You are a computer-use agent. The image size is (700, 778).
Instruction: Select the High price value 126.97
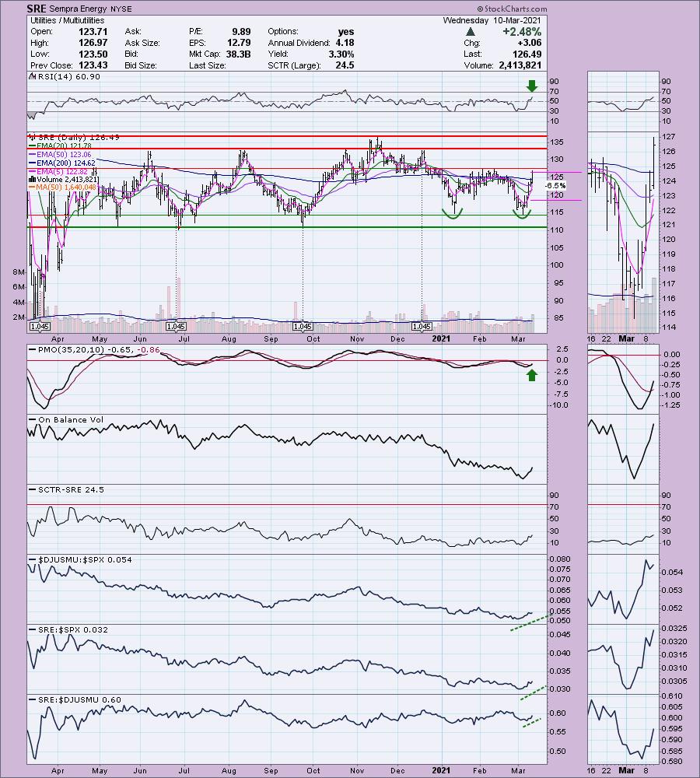[x=93, y=43]
